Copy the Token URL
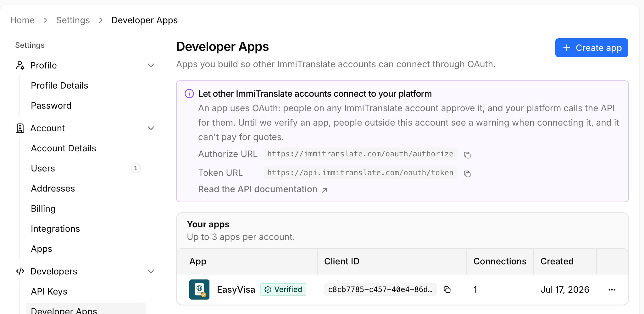This screenshot has width=644, height=314. (467, 174)
